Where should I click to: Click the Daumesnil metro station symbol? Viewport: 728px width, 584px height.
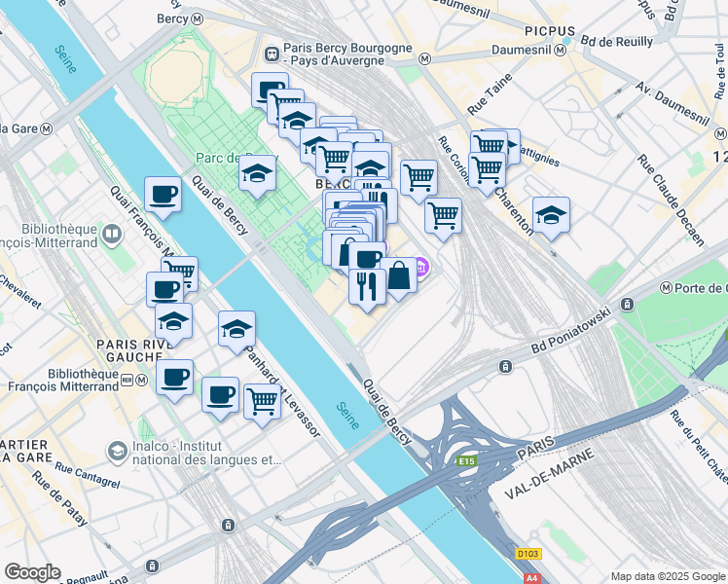[x=561, y=51]
